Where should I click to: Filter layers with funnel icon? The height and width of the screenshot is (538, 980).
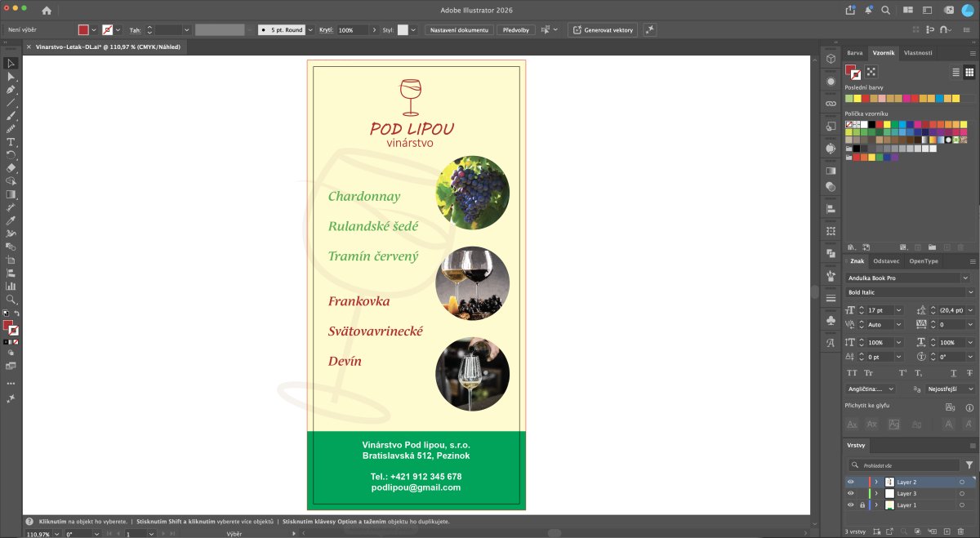(969, 465)
